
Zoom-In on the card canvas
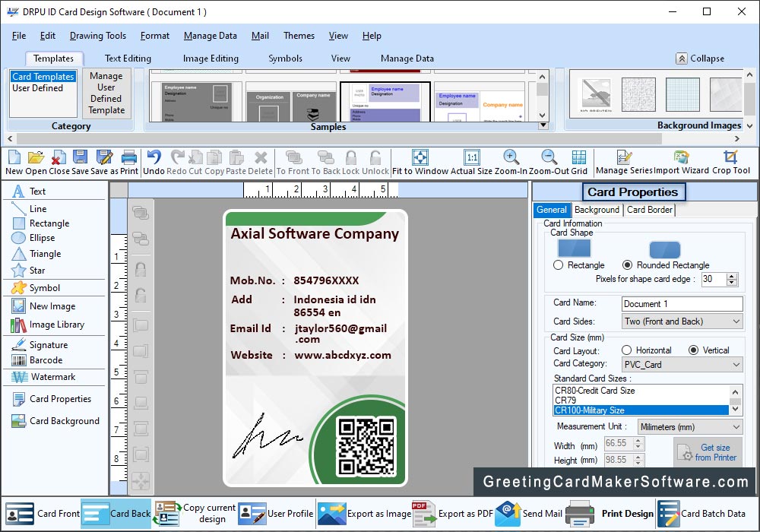511,163
